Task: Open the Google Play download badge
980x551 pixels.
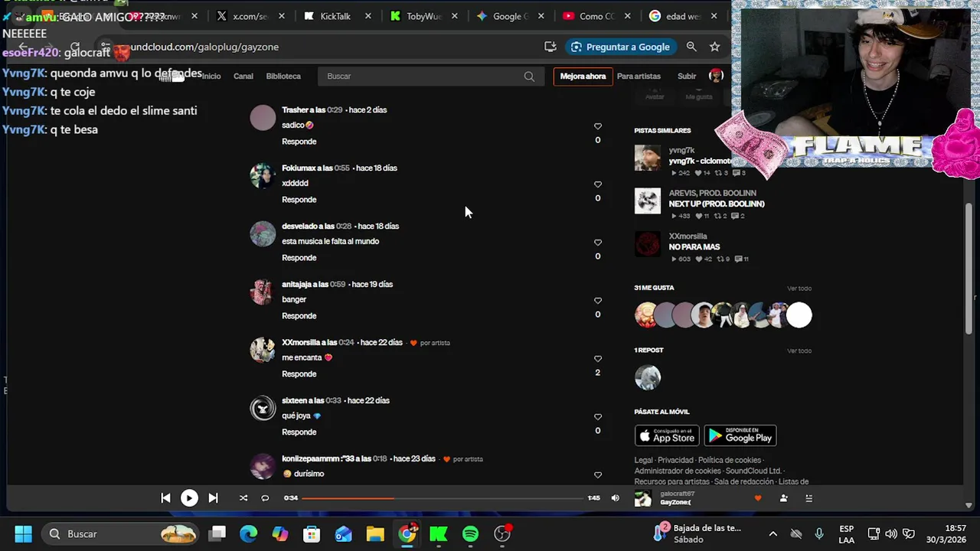Action: point(740,436)
